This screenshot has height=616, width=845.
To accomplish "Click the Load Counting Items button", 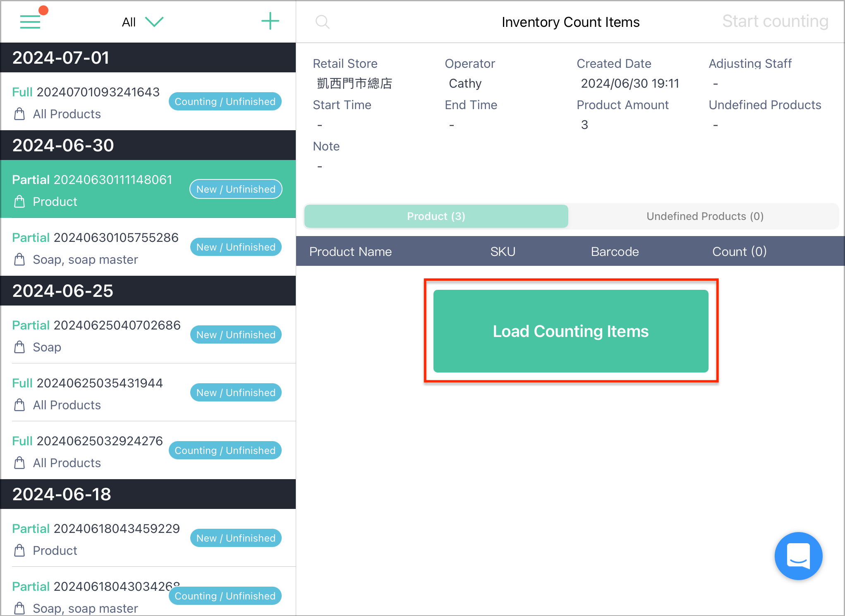I will pyautogui.click(x=571, y=331).
